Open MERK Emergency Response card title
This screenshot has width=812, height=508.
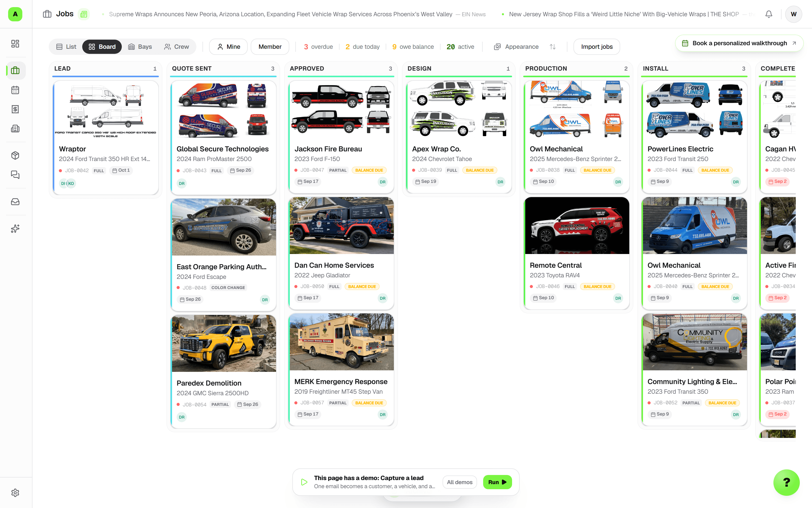(x=341, y=381)
